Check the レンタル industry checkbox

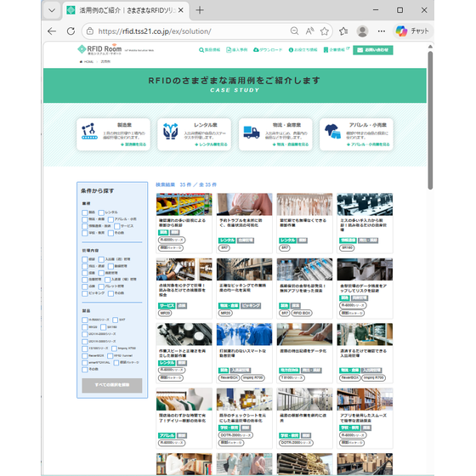[101, 212]
